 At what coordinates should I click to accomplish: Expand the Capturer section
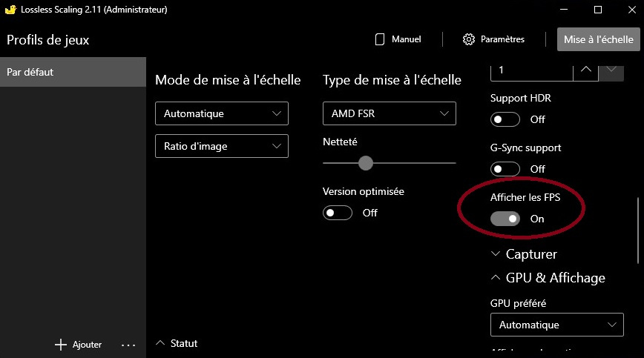tap(496, 254)
